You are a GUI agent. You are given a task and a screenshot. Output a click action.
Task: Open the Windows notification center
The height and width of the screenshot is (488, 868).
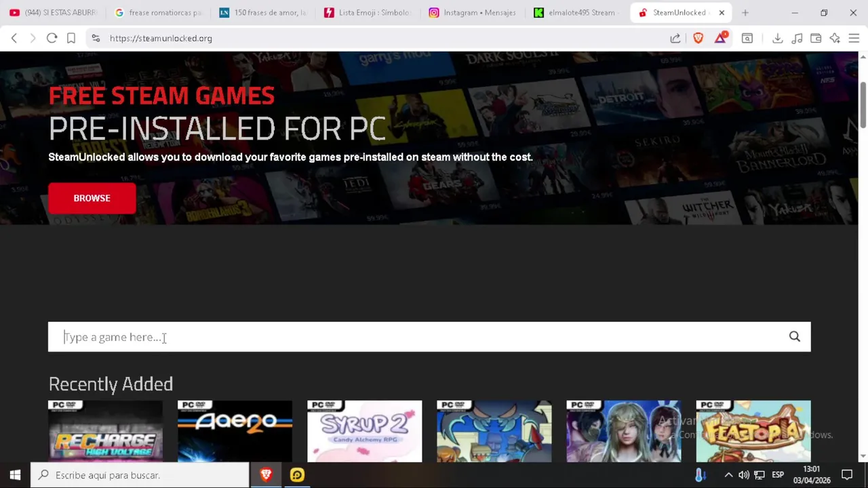tap(847, 475)
